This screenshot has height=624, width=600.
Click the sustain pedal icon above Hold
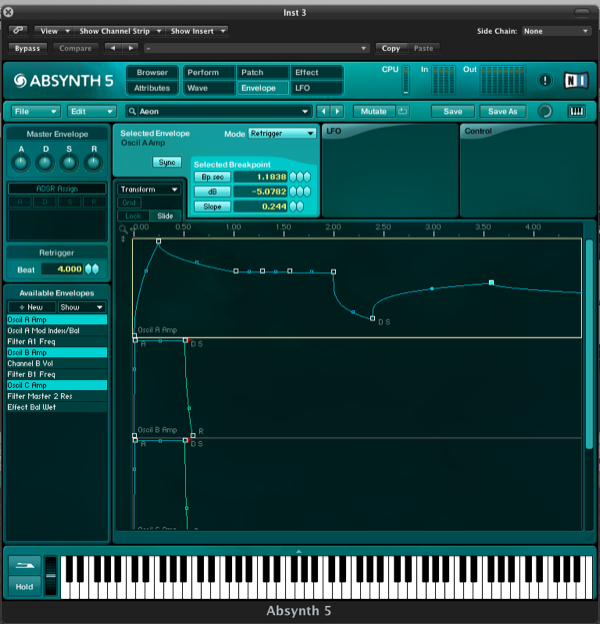pos(25,566)
